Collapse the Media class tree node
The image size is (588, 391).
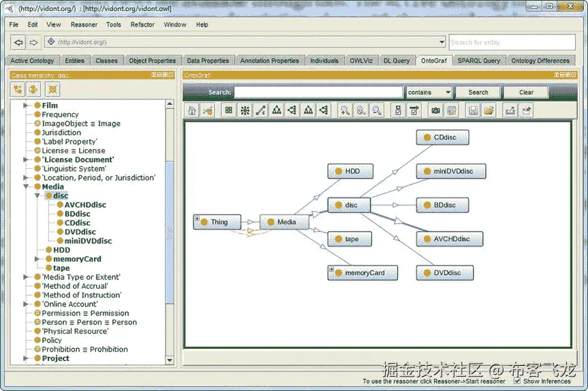point(25,187)
